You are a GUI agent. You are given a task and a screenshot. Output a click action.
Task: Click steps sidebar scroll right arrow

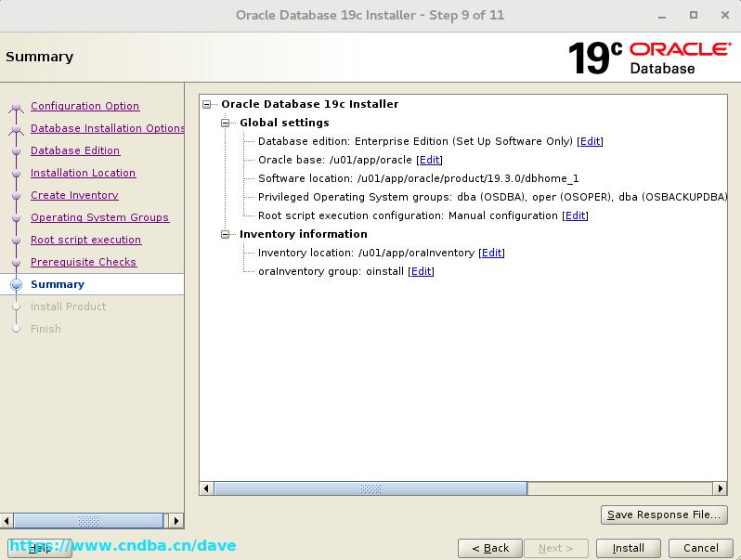click(x=175, y=521)
